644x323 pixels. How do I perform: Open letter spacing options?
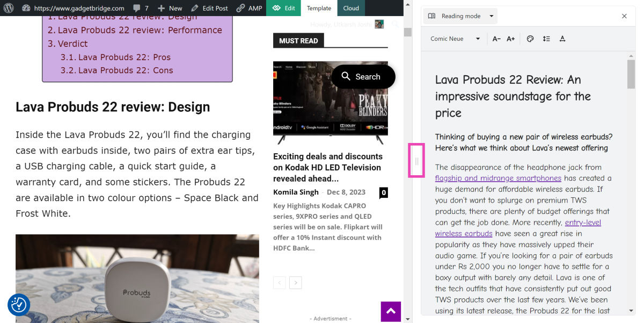562,39
